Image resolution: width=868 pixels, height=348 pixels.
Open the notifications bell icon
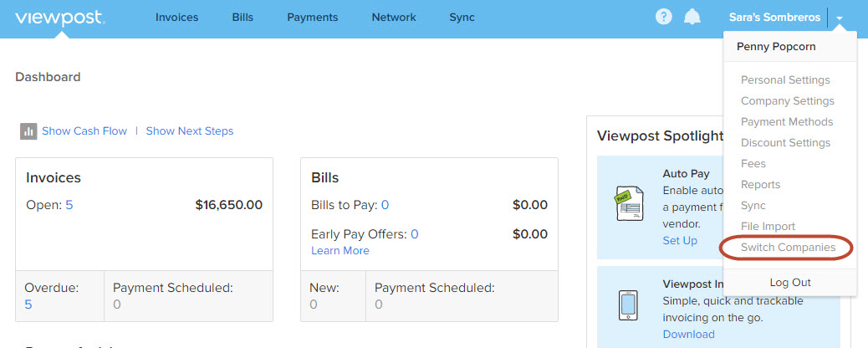click(x=692, y=18)
